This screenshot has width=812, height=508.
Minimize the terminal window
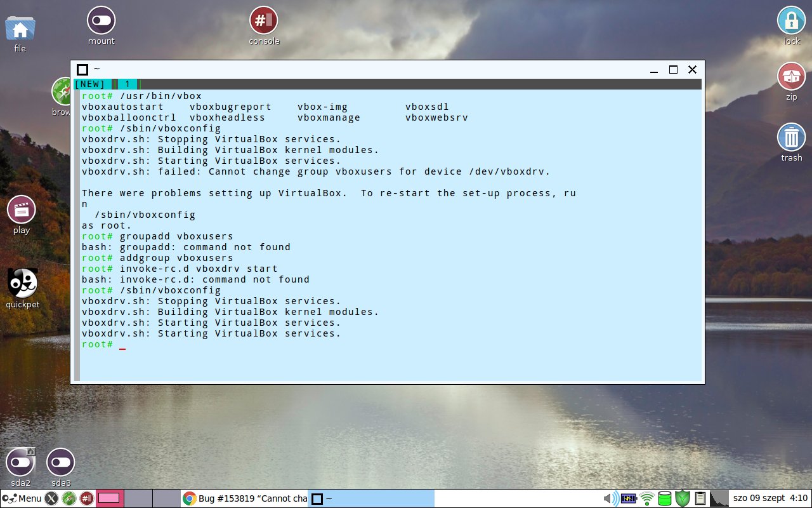click(654, 70)
